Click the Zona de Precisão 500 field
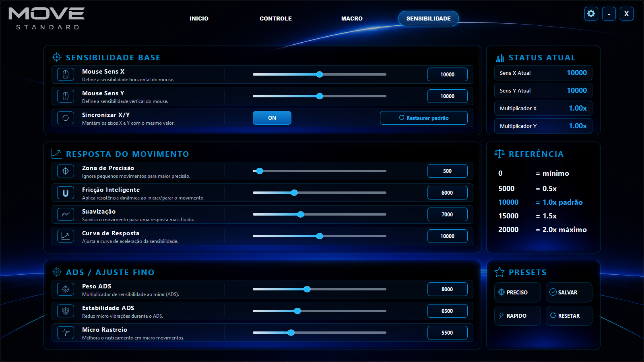This screenshot has height=362, width=644. (x=448, y=171)
